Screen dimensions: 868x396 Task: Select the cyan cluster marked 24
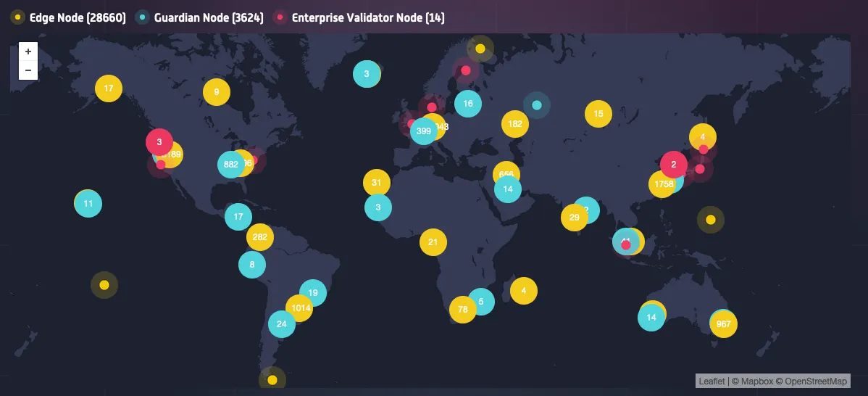click(x=282, y=324)
